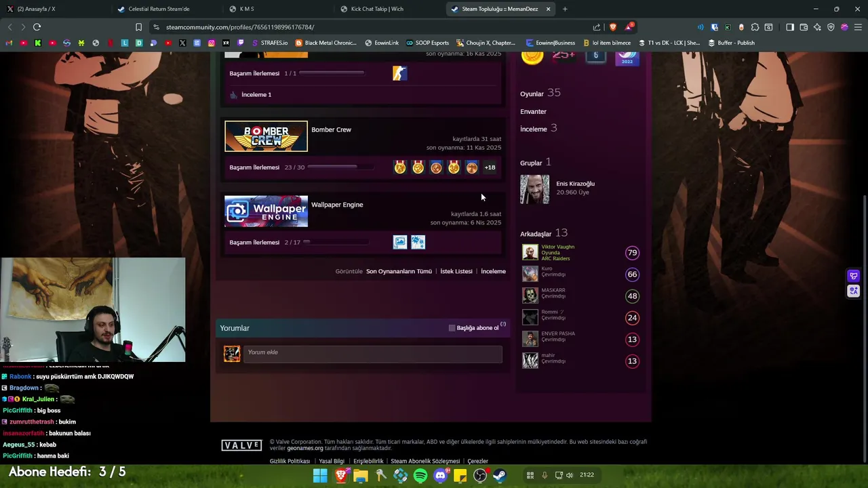Open Çerezler footer link
The width and height of the screenshot is (868, 488).
[x=477, y=461]
